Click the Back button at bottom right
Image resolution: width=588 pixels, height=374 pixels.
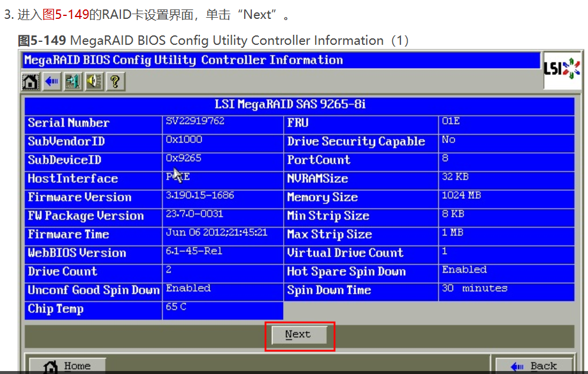click(534, 366)
